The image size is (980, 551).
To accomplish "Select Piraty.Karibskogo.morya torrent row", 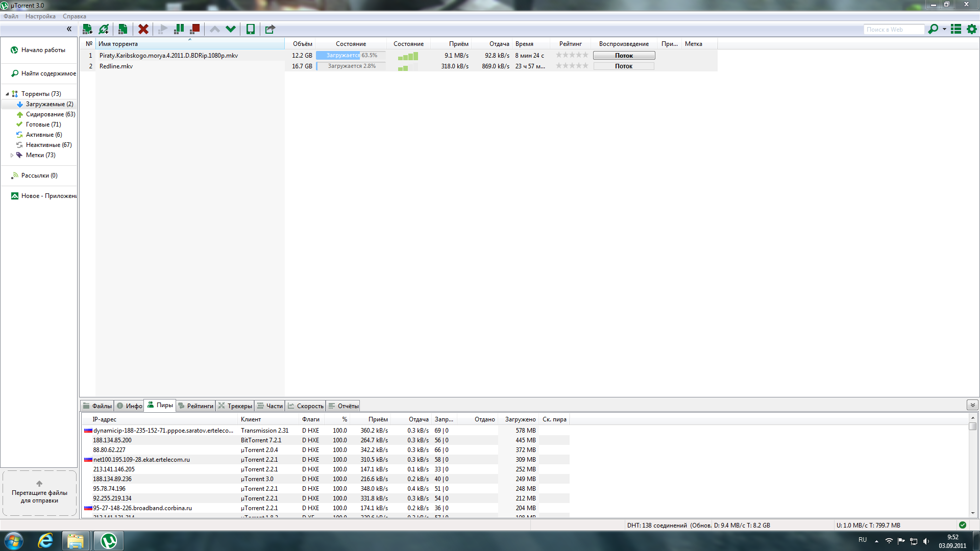I will tap(398, 56).
